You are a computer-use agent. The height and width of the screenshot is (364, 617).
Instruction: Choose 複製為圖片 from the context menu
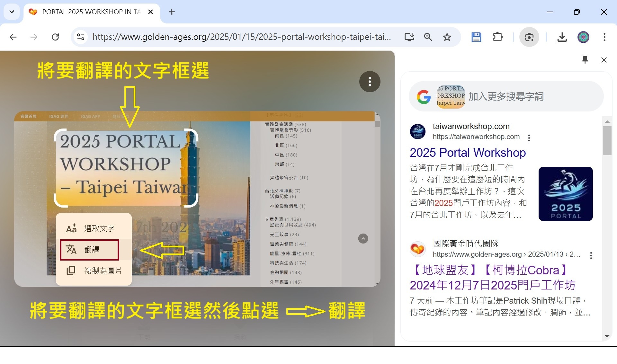(x=94, y=271)
